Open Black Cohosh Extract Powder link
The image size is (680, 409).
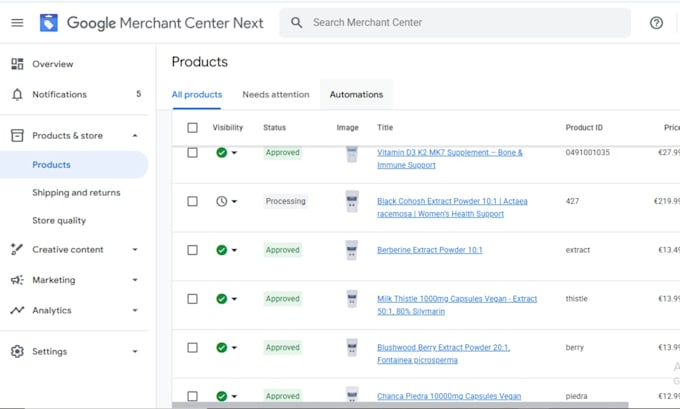pyautogui.click(x=452, y=207)
